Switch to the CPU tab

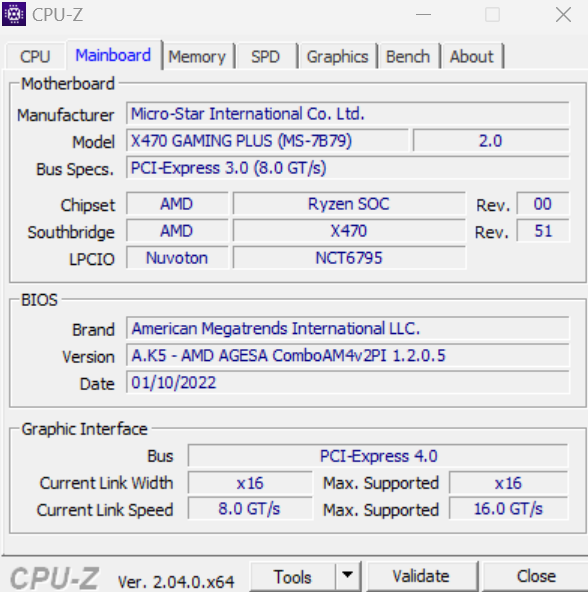tap(35, 57)
